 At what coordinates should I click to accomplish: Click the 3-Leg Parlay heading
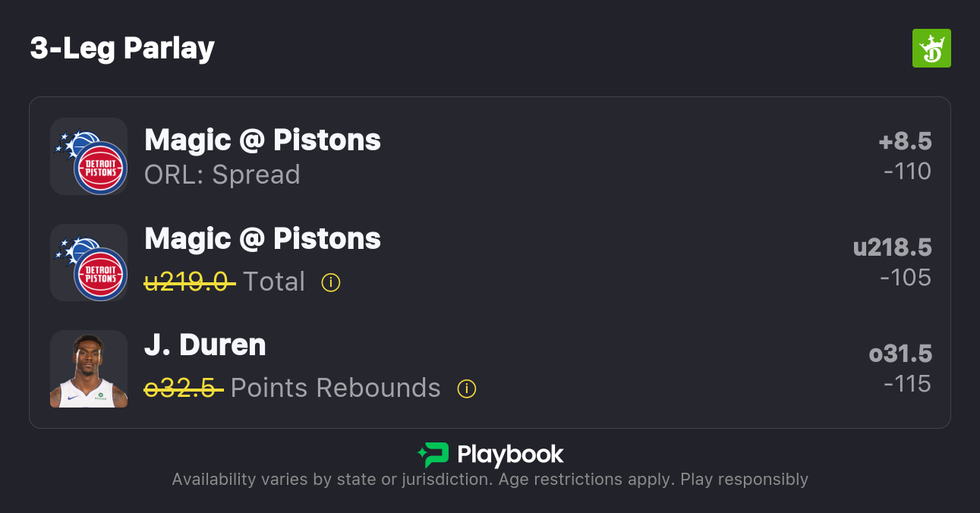pos(122,49)
